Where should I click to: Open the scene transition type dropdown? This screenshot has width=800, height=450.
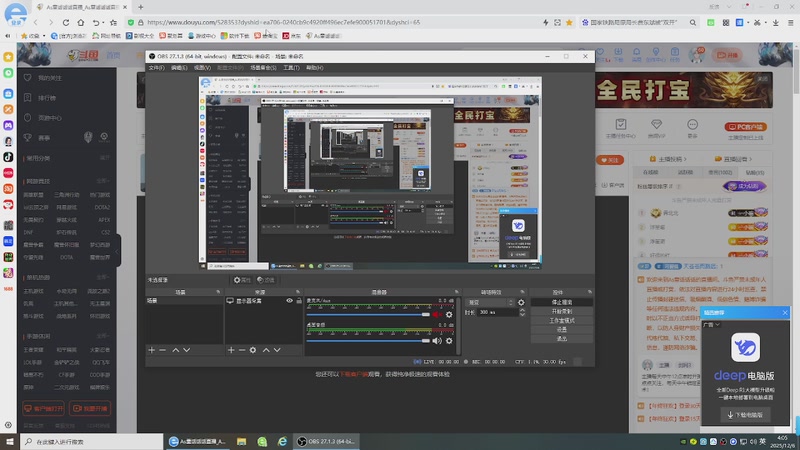click(489, 301)
